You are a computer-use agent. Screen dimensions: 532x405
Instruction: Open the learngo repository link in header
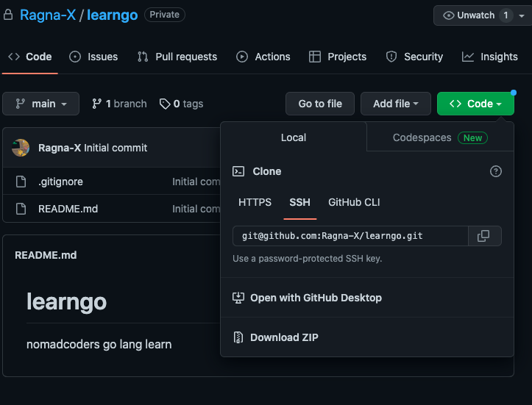click(x=113, y=15)
